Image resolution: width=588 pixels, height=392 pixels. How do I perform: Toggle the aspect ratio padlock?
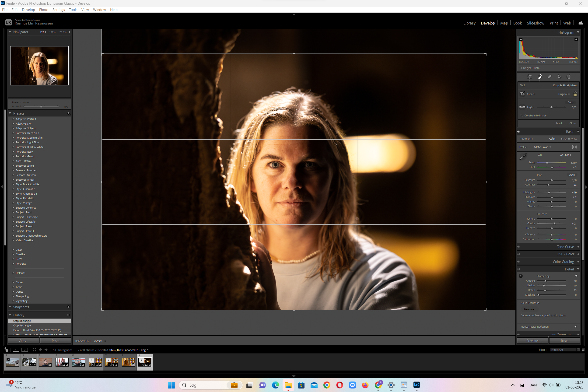tap(575, 94)
